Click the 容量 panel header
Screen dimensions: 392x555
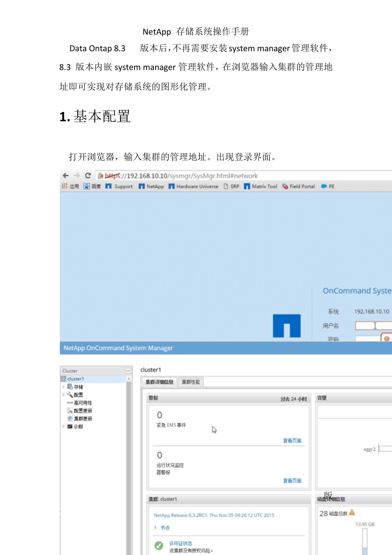354,398
